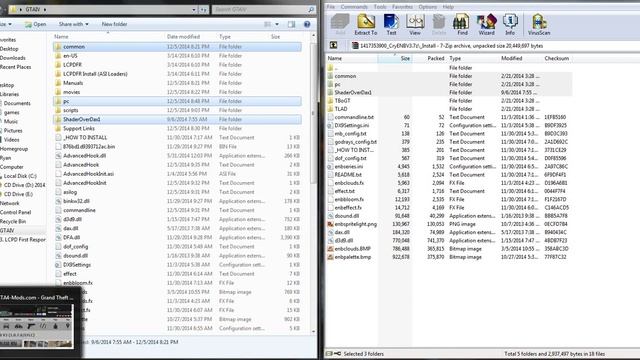Click the Search GTAIV input field
Viewport: 640px width, 360px height.
260,9
